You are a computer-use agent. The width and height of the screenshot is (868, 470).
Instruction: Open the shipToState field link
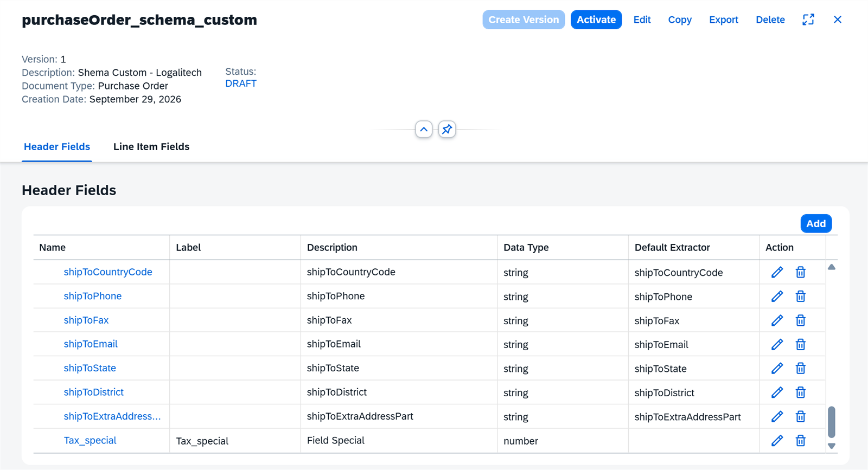pyautogui.click(x=90, y=368)
